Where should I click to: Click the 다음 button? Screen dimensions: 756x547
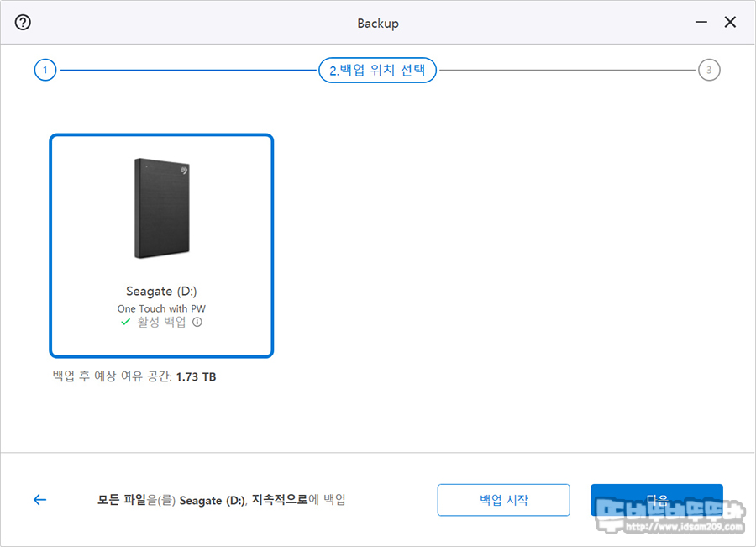(657, 500)
